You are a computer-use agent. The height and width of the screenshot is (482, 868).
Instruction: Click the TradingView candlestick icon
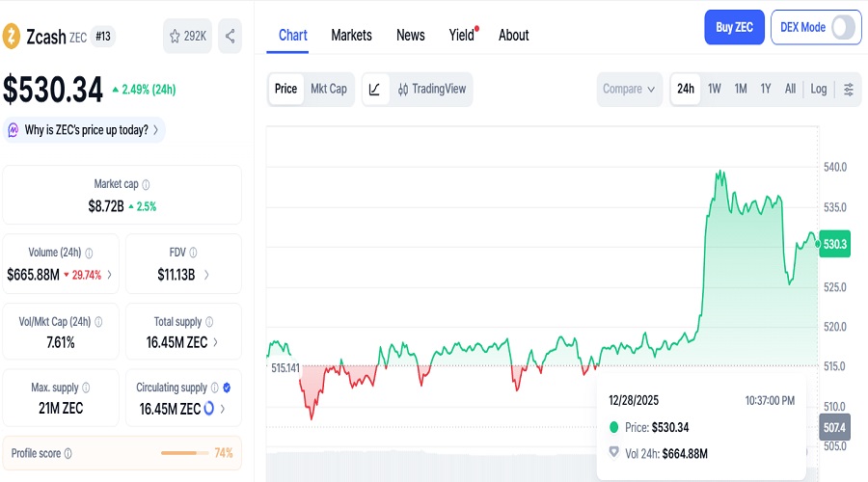[403, 89]
